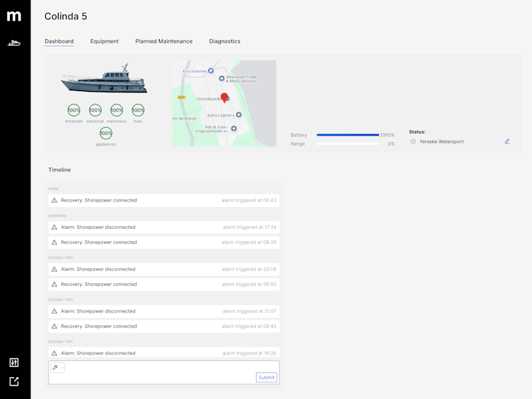The width and height of the screenshot is (532, 399).
Task: Open the 'Alarm: Shorepower disconnected' 17:24 entry
Action: (x=164, y=227)
